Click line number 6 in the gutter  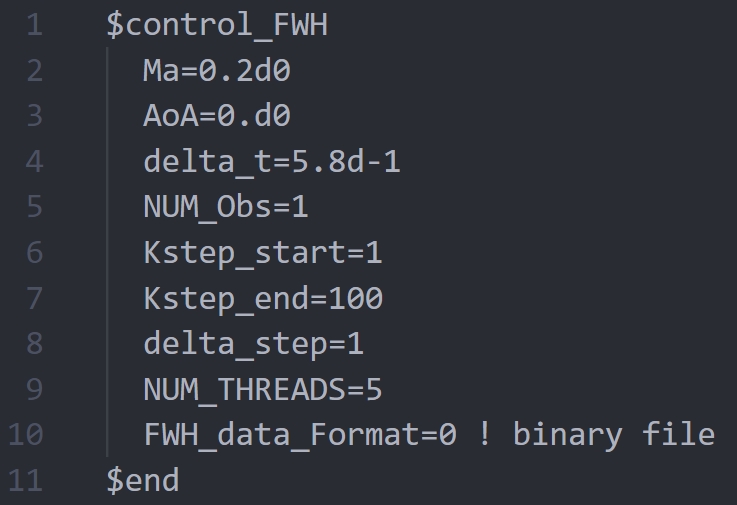tap(35, 253)
